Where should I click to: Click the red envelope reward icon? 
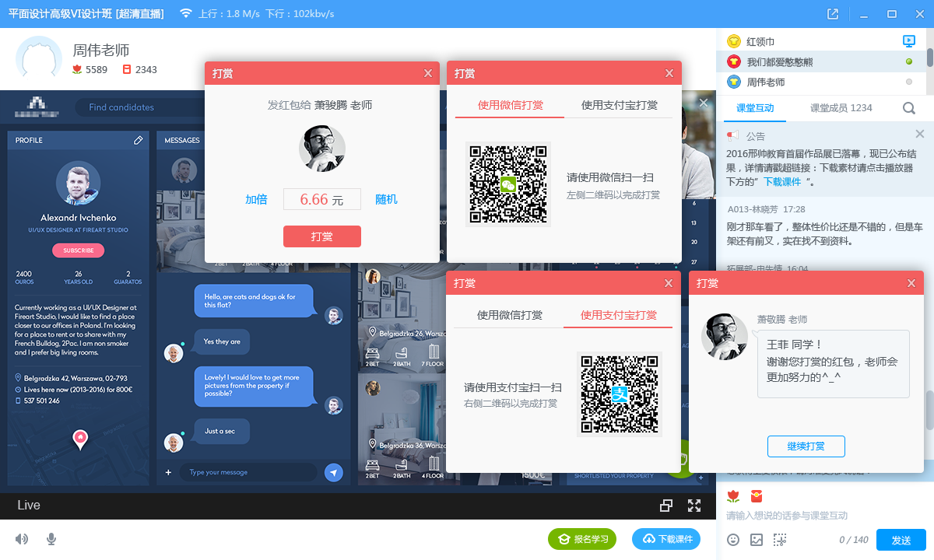point(756,495)
